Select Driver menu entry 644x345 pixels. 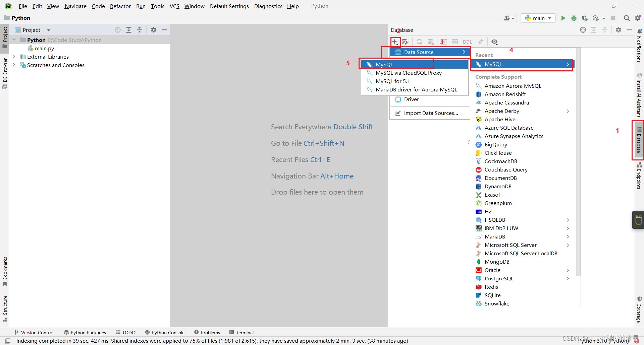(430, 99)
